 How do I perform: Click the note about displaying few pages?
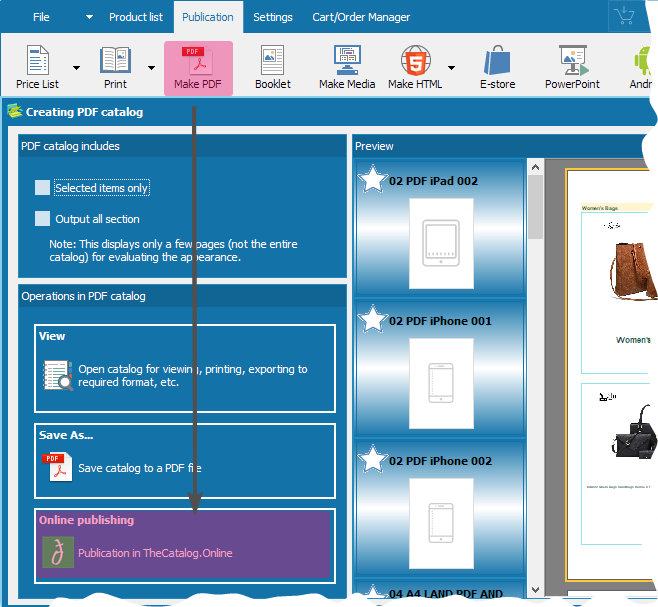click(x=173, y=250)
